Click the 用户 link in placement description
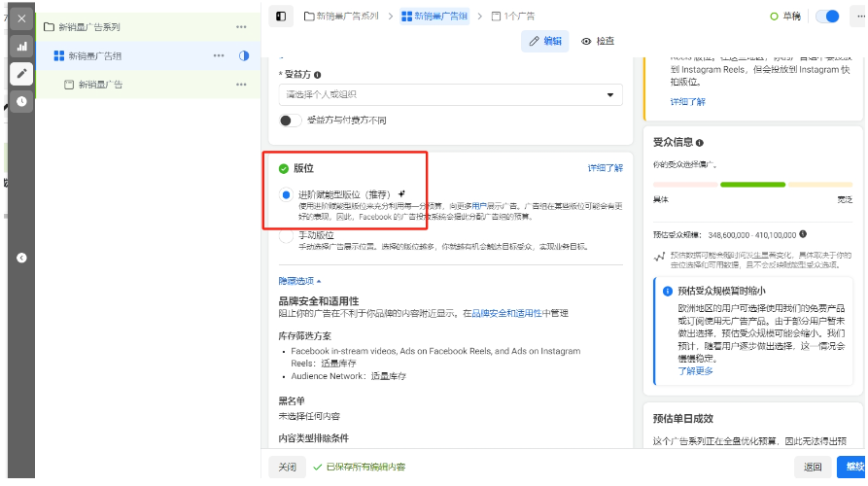Image resolution: width=868 pixels, height=486 pixels. [x=479, y=206]
